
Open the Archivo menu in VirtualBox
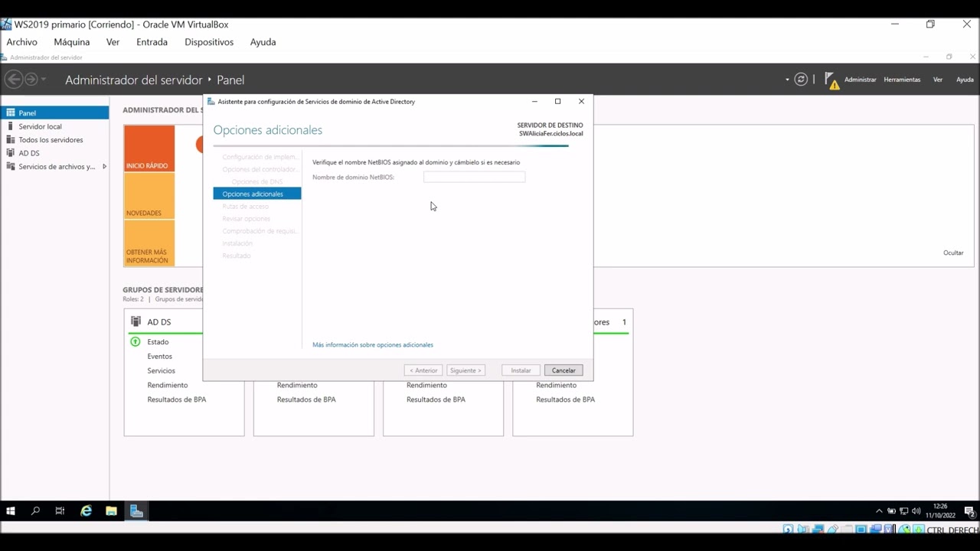pyautogui.click(x=21, y=42)
